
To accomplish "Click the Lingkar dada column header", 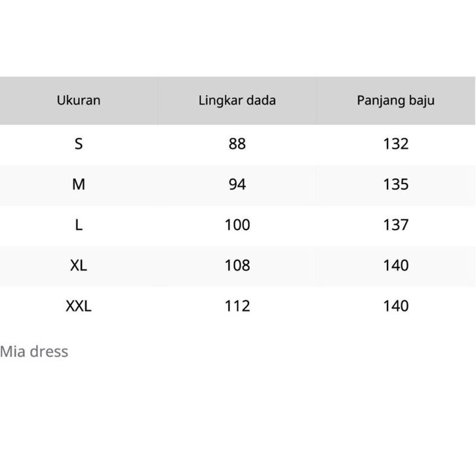I will coord(237,100).
